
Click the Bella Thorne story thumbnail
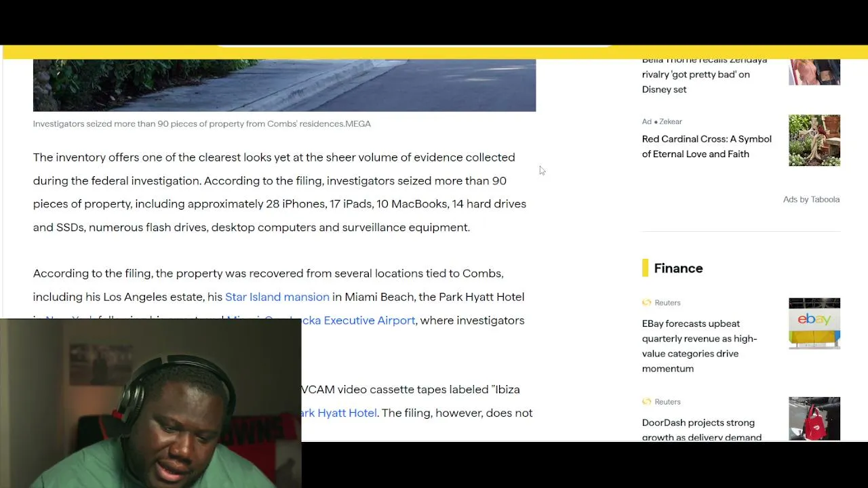coord(814,72)
